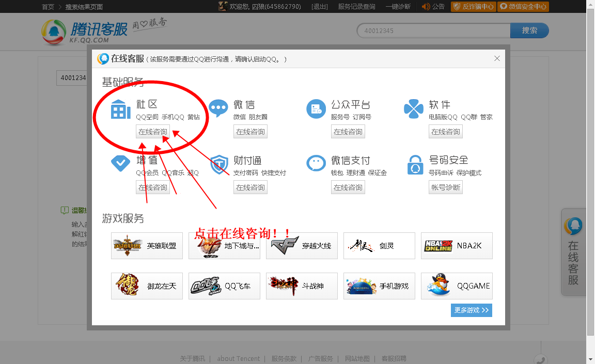Click 退出 logout link
The height and width of the screenshot is (364, 595).
(x=320, y=6)
